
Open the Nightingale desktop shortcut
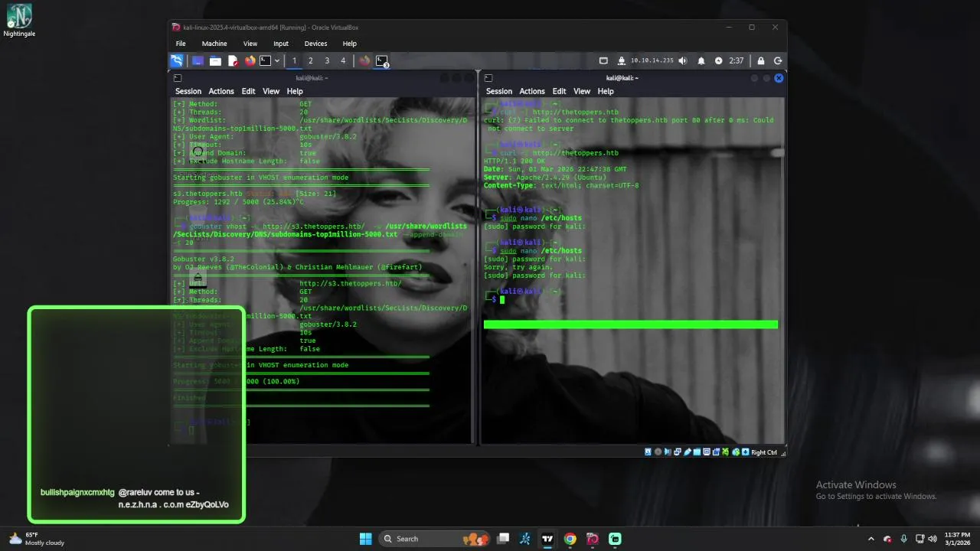(19, 21)
